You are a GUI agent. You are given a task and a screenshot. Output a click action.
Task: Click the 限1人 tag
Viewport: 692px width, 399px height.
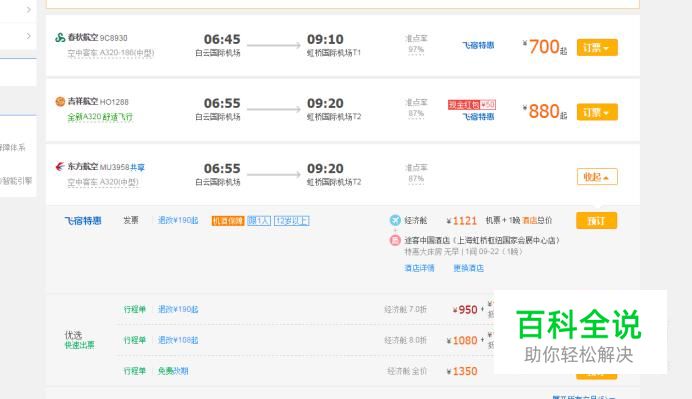point(259,221)
